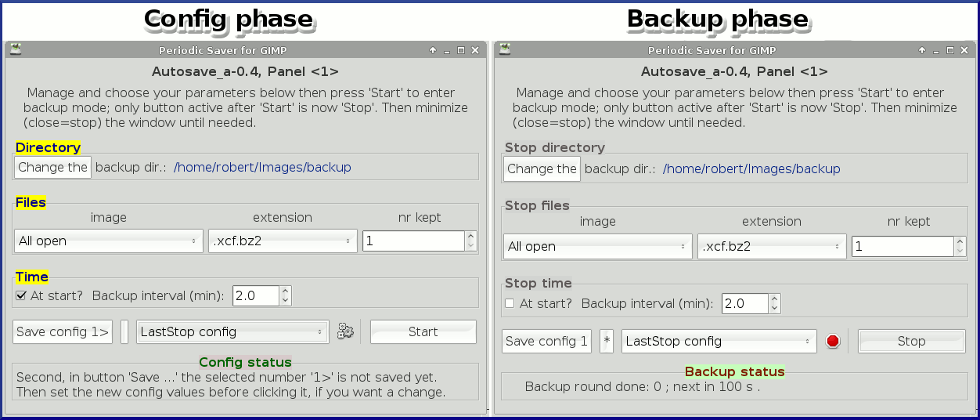The width and height of the screenshot is (980, 420).
Task: Click the yellow 'Directory' label
Action: [48, 147]
